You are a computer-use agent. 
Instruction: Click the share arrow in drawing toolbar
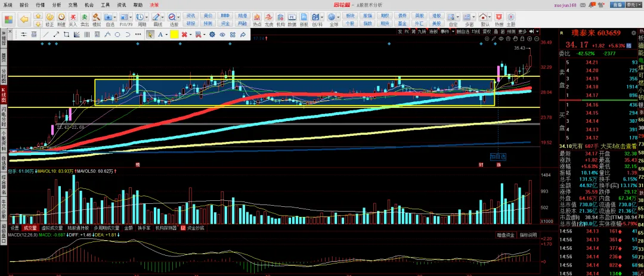[243, 35]
